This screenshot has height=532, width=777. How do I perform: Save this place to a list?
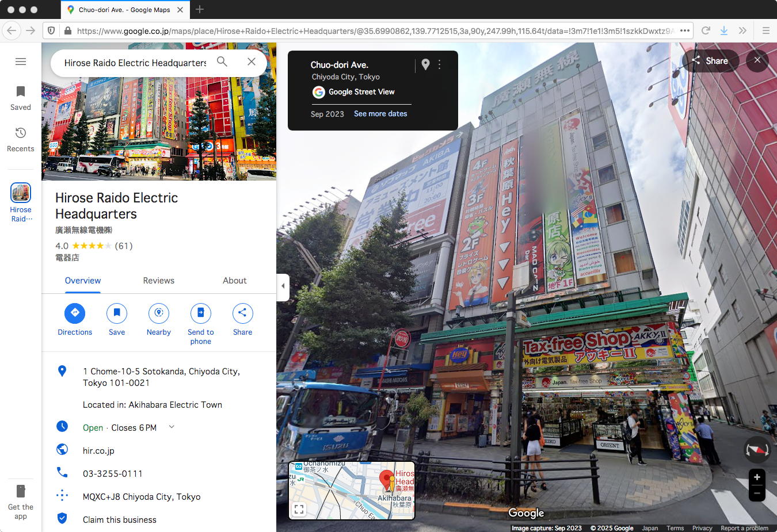(117, 319)
